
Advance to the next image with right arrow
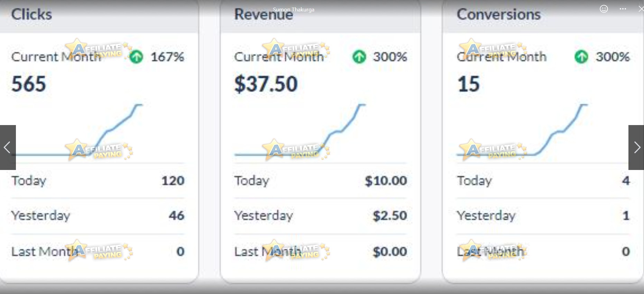click(x=636, y=148)
